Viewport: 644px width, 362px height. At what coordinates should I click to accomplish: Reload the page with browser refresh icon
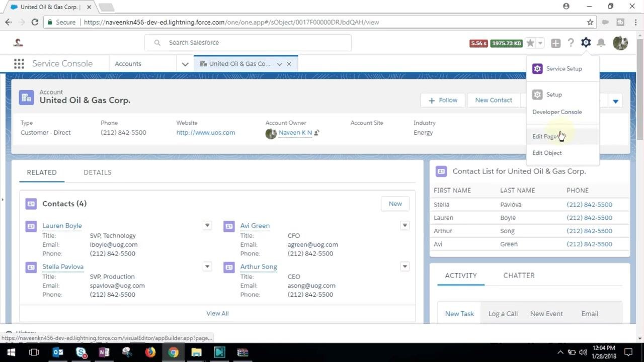(35, 22)
